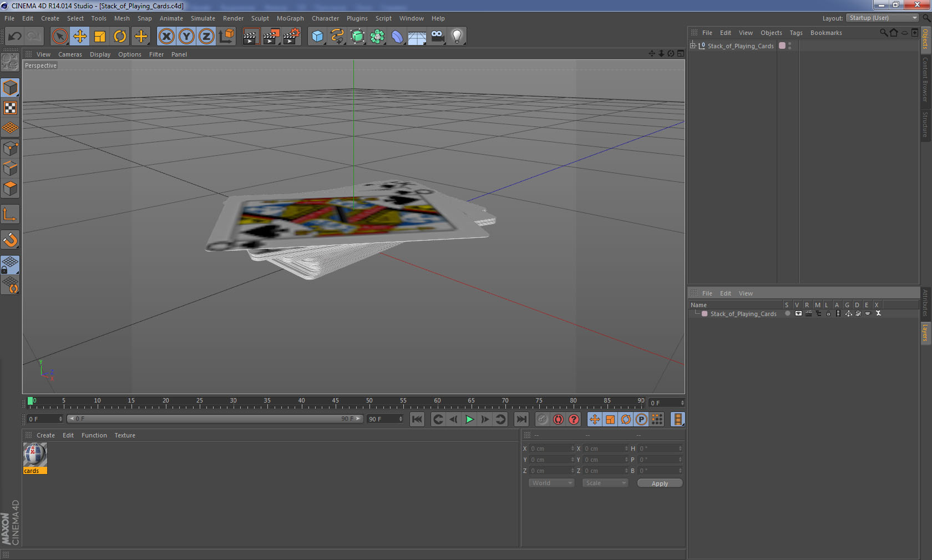Open World coordinate mode dropdown
Image resolution: width=932 pixels, height=560 pixels.
point(551,483)
